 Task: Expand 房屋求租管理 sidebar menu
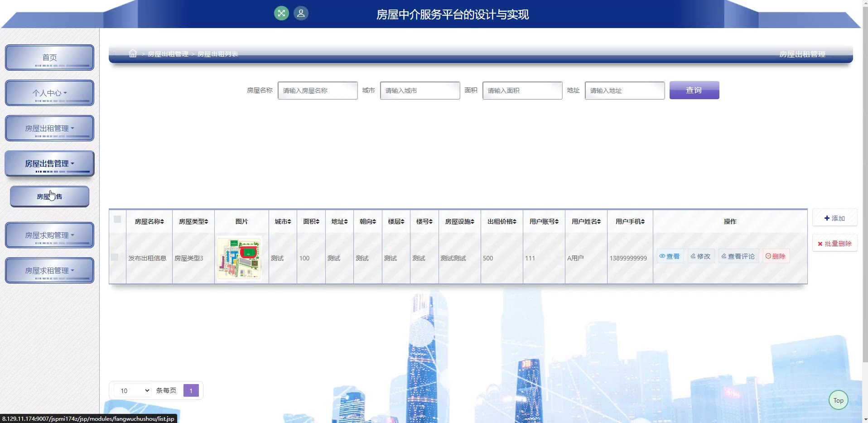pyautogui.click(x=49, y=270)
